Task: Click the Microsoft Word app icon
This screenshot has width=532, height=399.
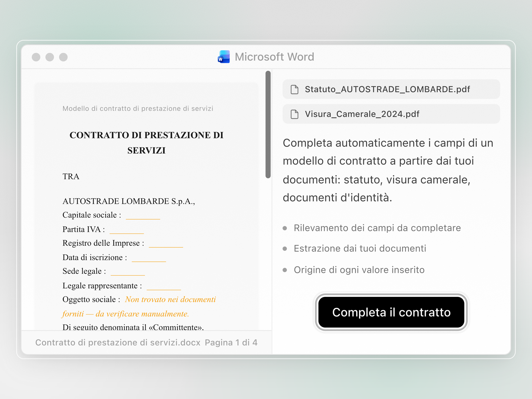Action: click(224, 57)
